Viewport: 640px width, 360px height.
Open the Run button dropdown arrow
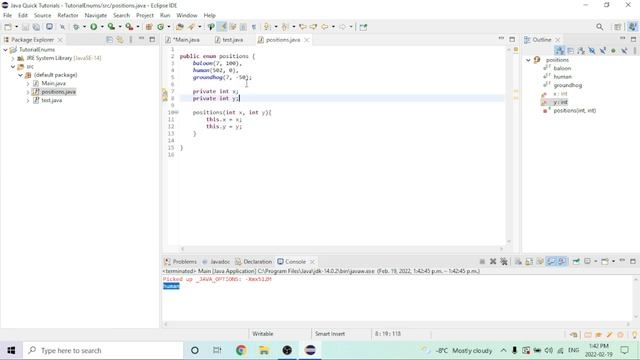click(x=102, y=27)
